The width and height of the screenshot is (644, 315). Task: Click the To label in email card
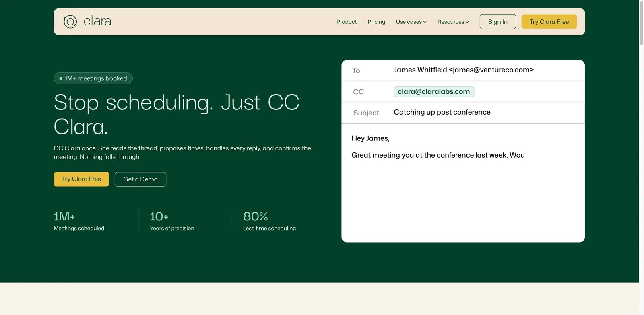coord(356,71)
